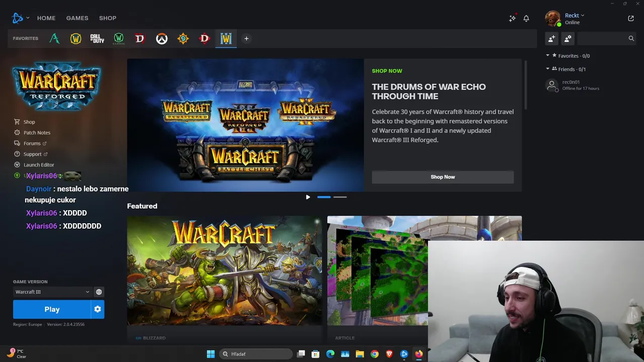The height and width of the screenshot is (362, 644).
Task: Click the Battle.net taskbar icon
Action: 404,354
